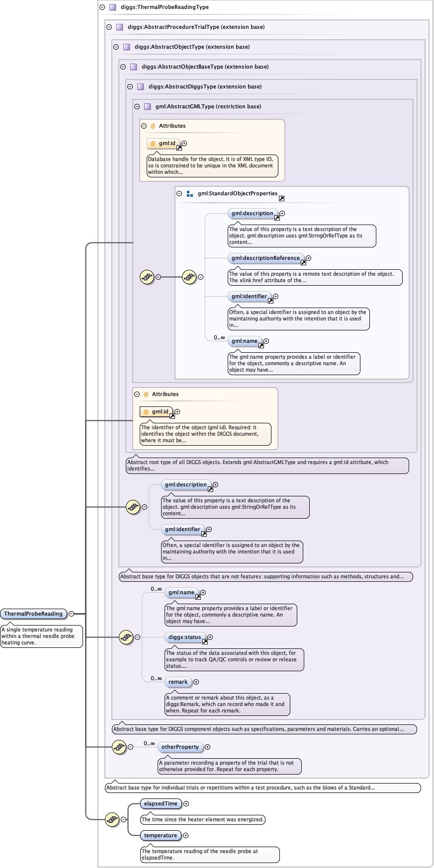Select the temperature element box
The width and height of the screenshot is (434, 868).
point(161,836)
